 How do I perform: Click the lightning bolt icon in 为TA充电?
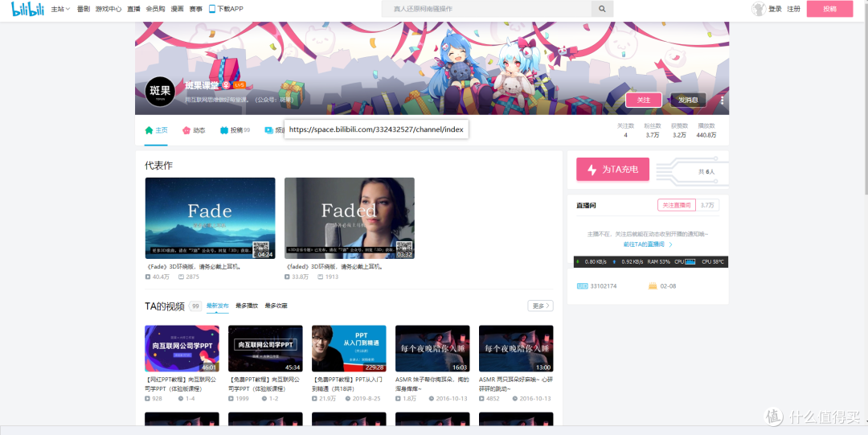click(x=592, y=170)
